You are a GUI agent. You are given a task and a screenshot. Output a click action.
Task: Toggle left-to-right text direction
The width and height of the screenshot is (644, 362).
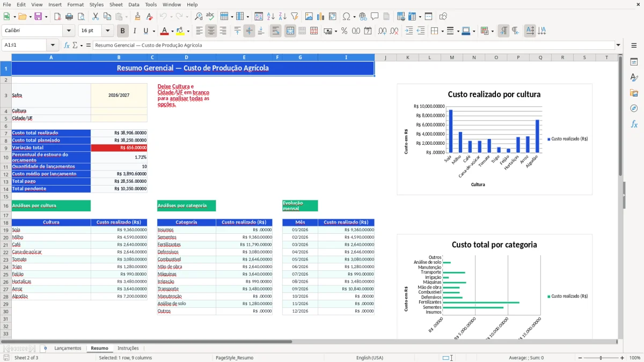coord(503,31)
